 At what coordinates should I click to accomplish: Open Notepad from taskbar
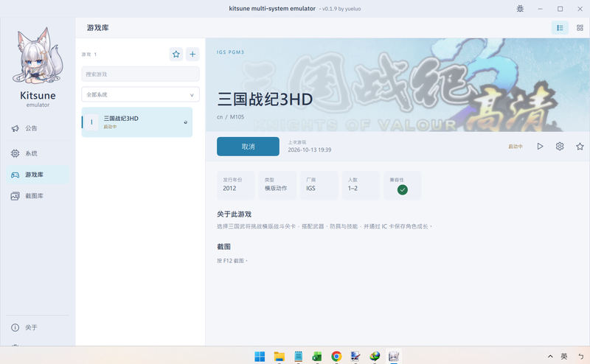(298, 356)
